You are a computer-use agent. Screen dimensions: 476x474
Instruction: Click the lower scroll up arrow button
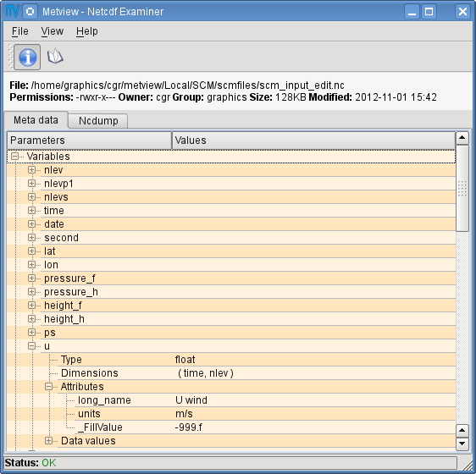tap(462, 430)
